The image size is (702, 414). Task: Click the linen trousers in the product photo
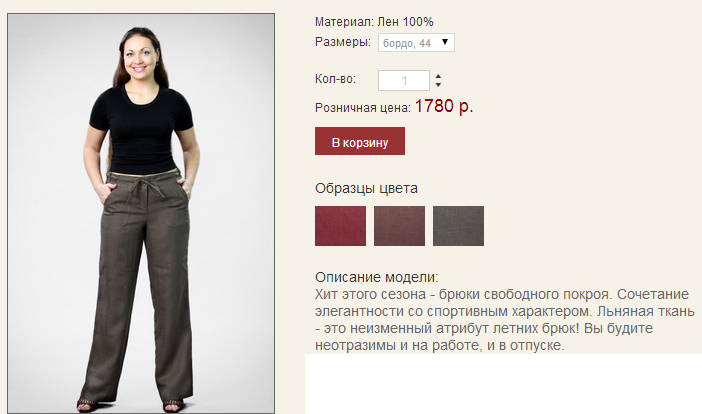tap(139, 286)
